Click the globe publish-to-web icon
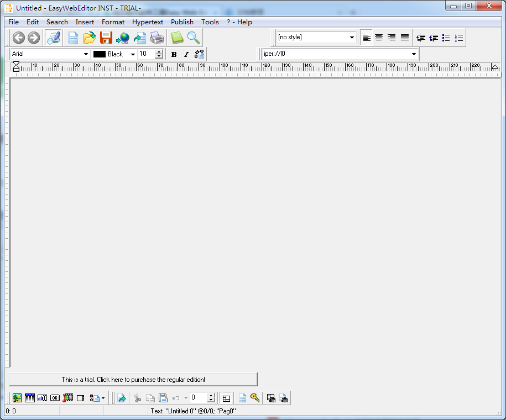The height and width of the screenshot is (420, 506). pos(123,38)
